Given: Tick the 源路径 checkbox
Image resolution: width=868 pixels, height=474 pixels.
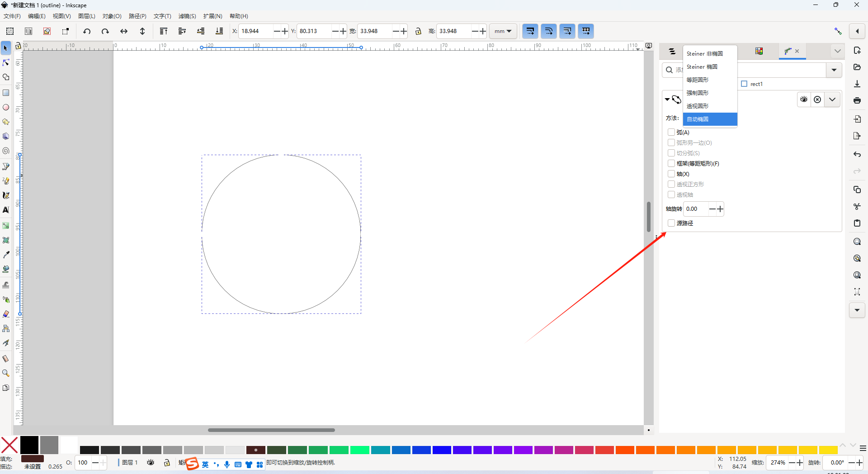Looking at the screenshot, I should (671, 223).
